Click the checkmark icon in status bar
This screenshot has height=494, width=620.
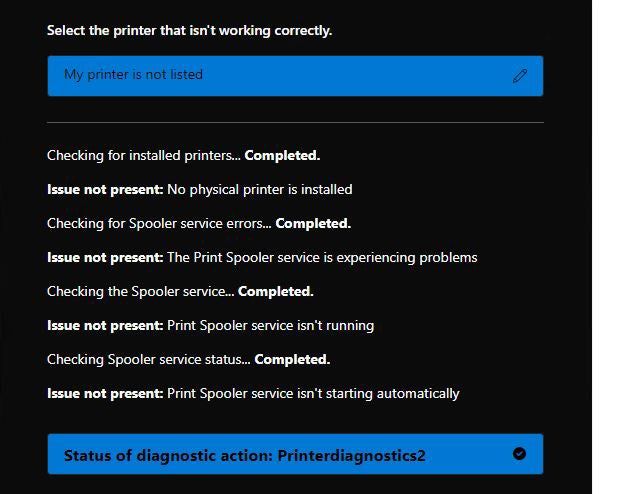[519, 454]
